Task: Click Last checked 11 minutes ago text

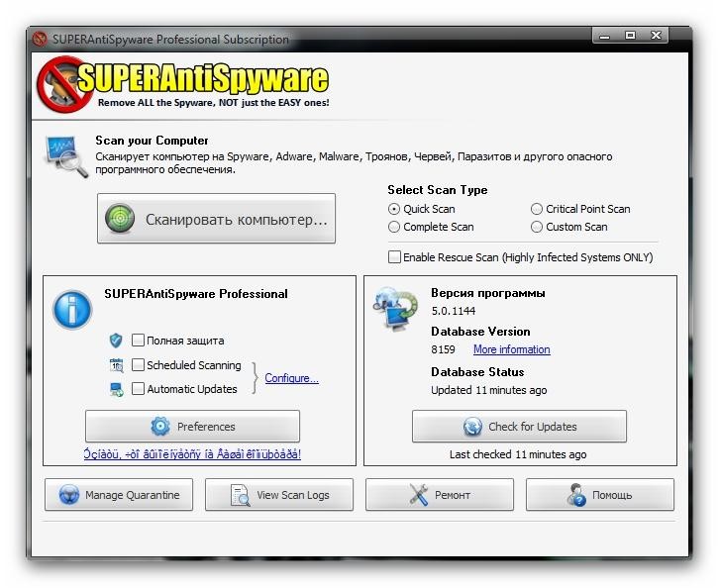Action: point(518,454)
